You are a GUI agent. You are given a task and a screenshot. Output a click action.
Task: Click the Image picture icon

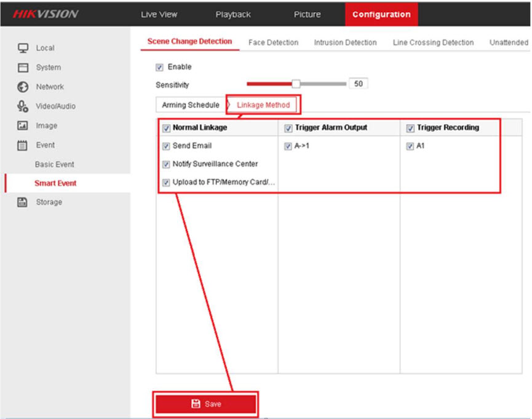tap(23, 126)
